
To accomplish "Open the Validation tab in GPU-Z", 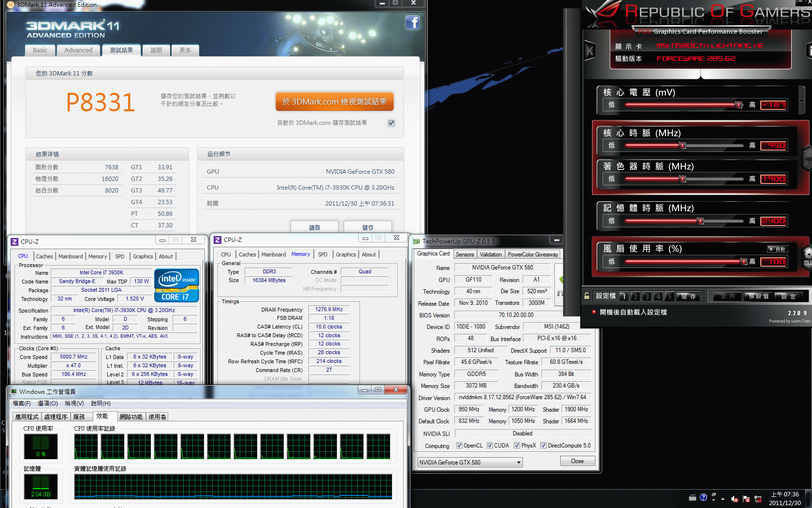I will (x=491, y=254).
